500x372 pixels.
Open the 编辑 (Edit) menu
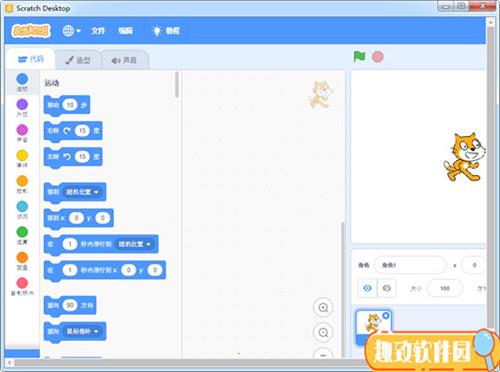[x=125, y=31]
